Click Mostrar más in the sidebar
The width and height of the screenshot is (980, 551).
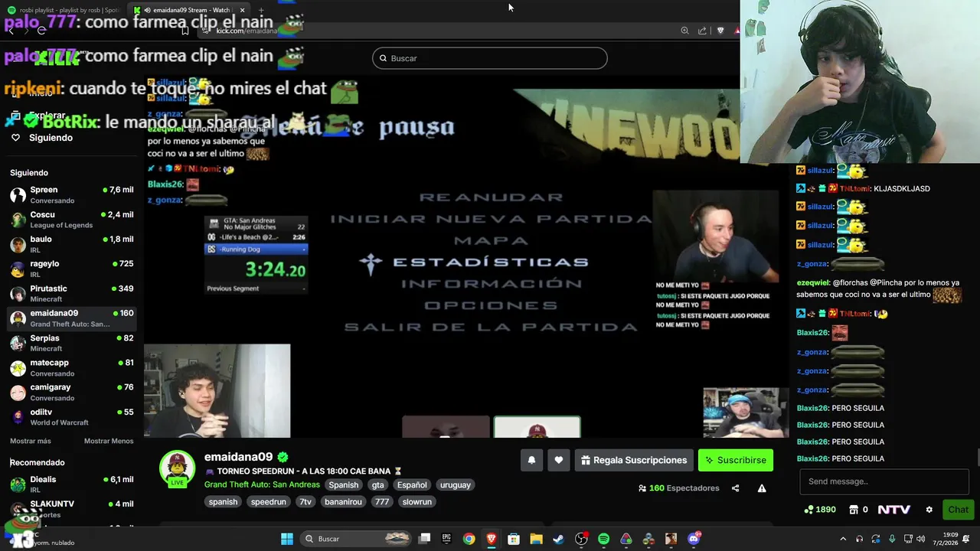coord(31,441)
